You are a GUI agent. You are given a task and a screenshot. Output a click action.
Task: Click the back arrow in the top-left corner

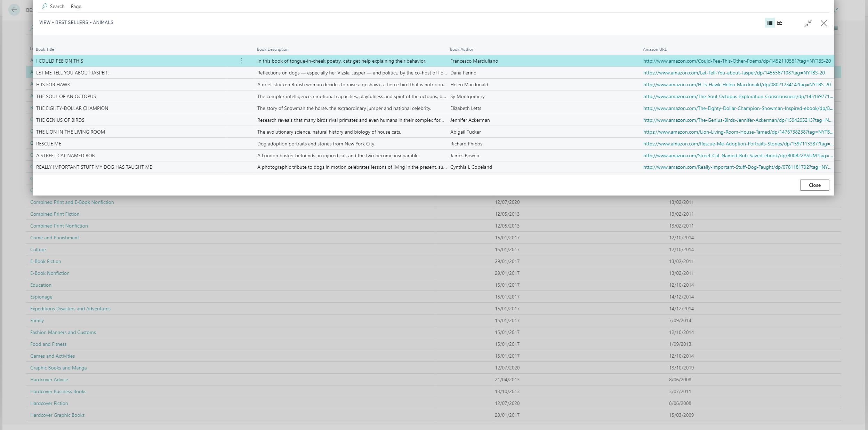(14, 10)
